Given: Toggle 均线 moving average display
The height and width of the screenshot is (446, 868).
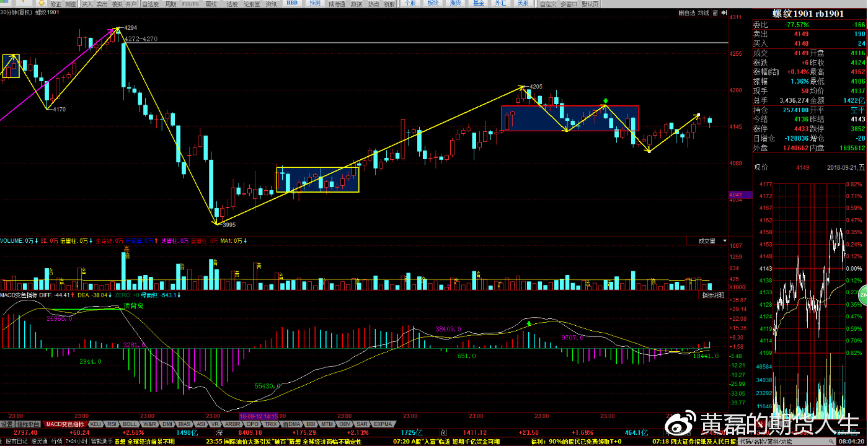Looking at the screenshot, I should click(703, 12).
